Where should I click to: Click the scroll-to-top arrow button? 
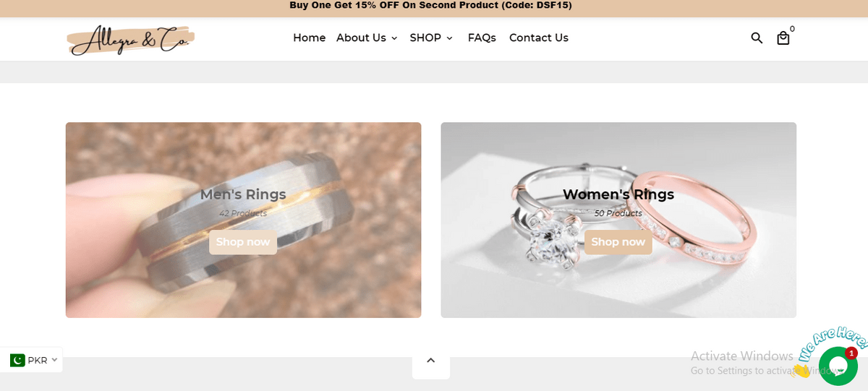click(x=431, y=360)
